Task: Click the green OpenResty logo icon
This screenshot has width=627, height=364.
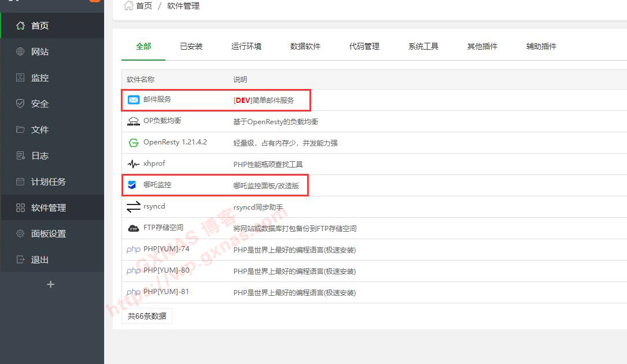Action: pos(133,143)
